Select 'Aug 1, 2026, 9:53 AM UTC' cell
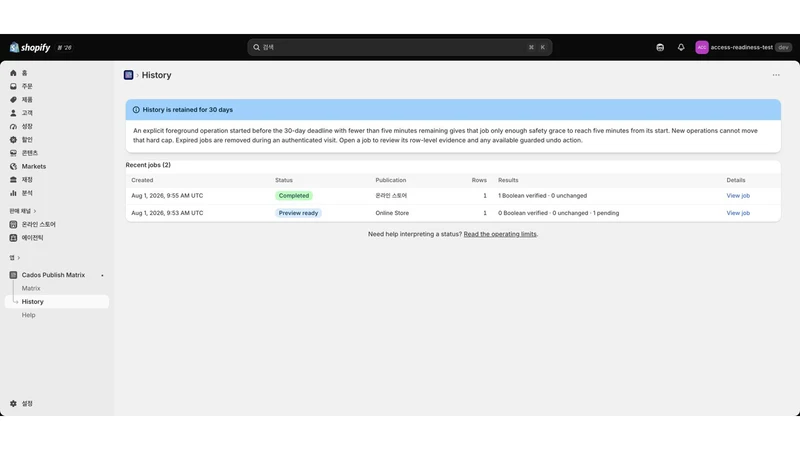The width and height of the screenshot is (800, 450). point(167,213)
